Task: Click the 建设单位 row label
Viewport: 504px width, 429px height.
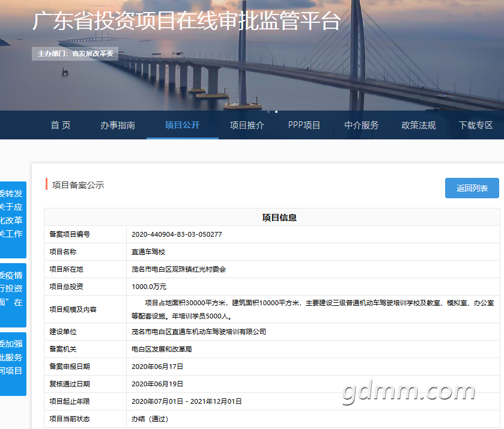Action: point(63,332)
